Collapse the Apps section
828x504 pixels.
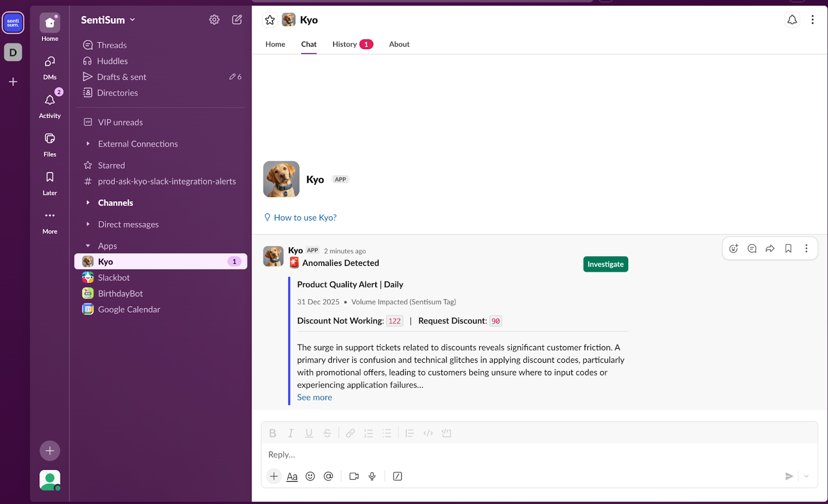point(88,246)
